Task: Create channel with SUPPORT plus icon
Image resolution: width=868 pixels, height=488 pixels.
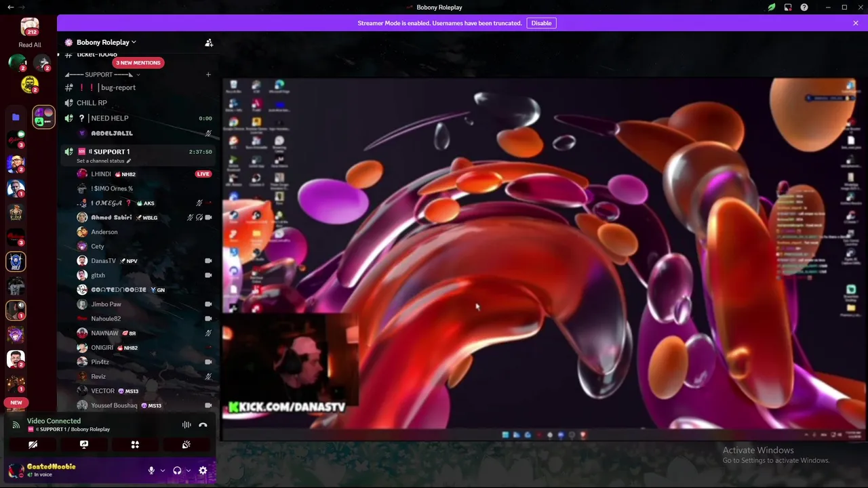Action: [208, 75]
